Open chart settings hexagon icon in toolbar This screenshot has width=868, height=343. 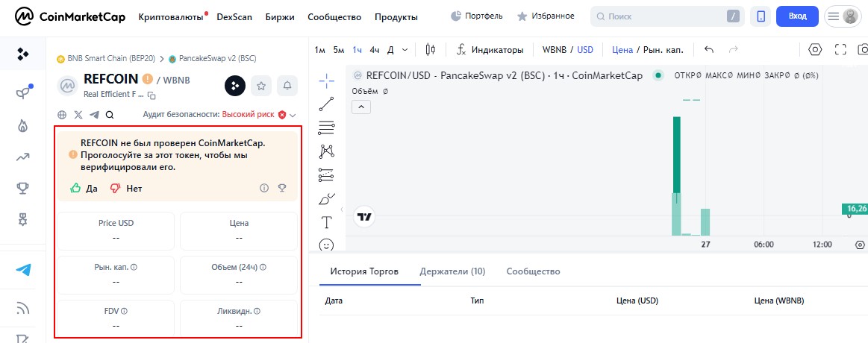click(x=815, y=50)
